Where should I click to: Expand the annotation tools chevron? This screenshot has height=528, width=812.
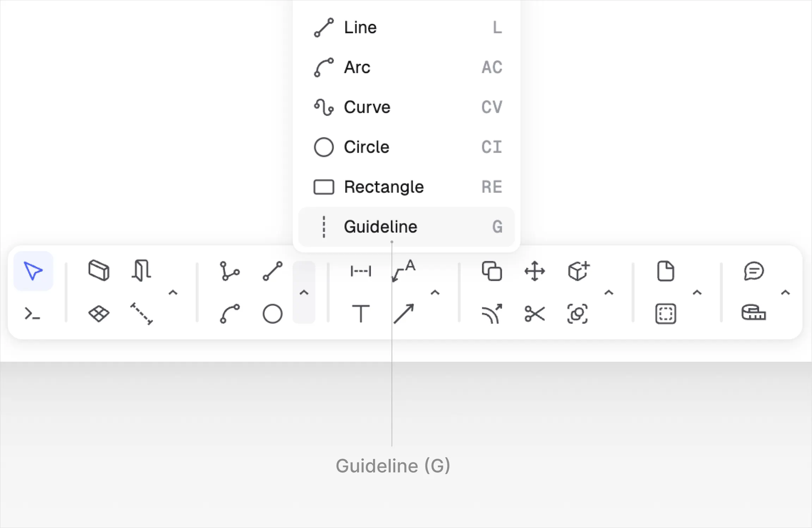(435, 293)
